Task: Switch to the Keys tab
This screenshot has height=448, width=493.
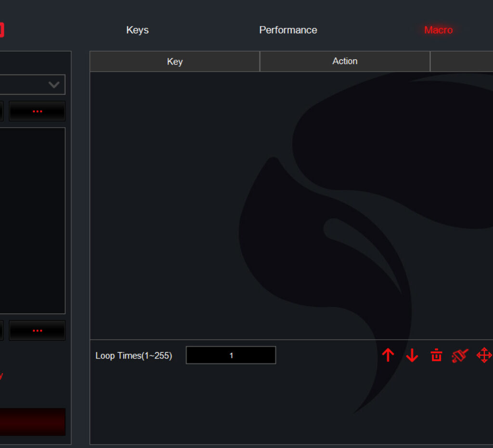Action: click(x=137, y=30)
